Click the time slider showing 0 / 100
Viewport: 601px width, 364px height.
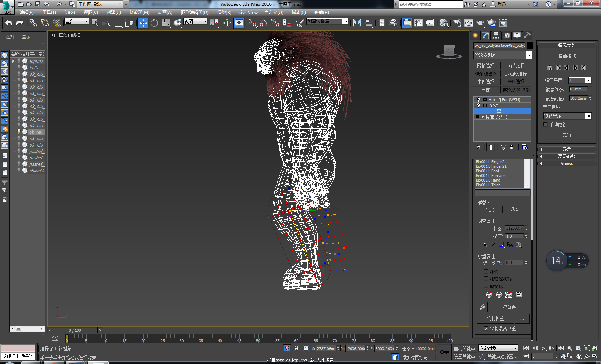tap(75, 330)
